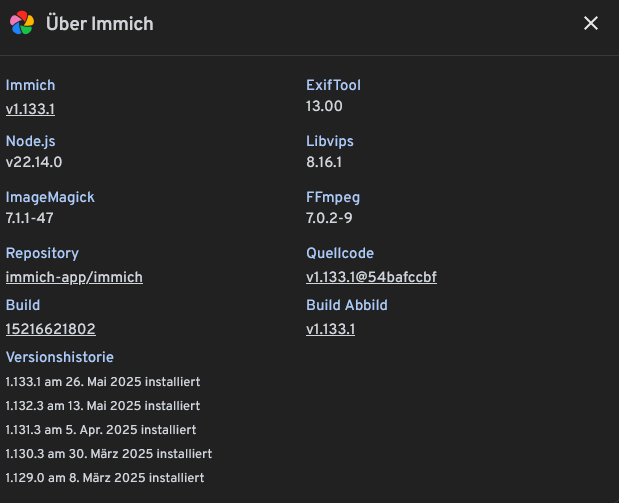Image resolution: width=619 pixels, height=503 pixels.
Task: Click the Libvips version 8.16.1 value
Action: pyautogui.click(x=324, y=162)
